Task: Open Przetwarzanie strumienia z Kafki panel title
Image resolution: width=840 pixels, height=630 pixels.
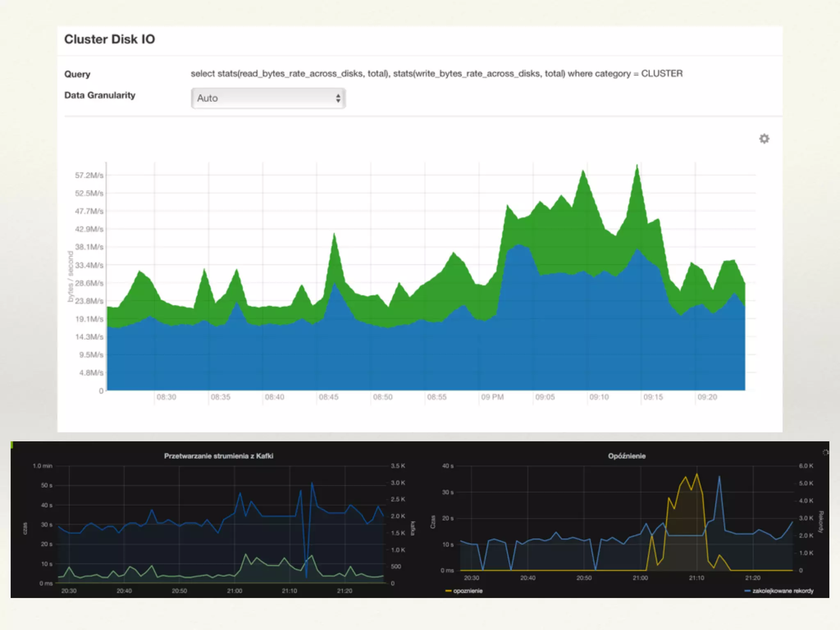Action: pyautogui.click(x=219, y=456)
